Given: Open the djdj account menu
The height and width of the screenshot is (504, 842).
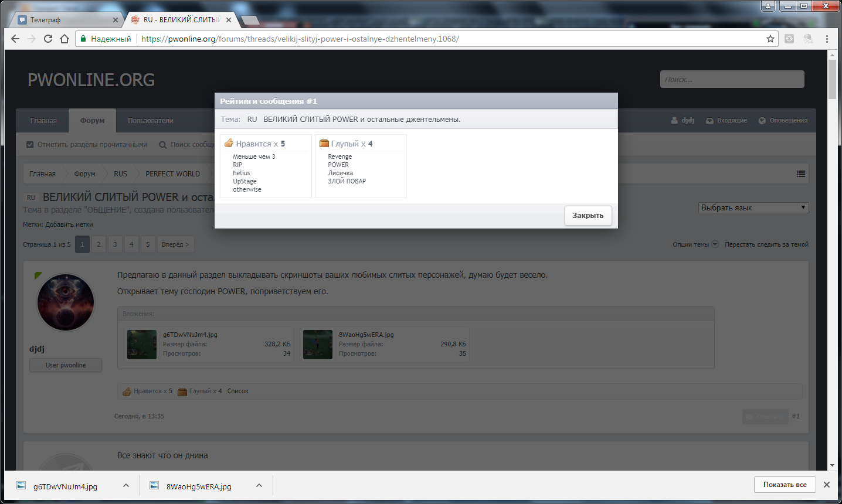Looking at the screenshot, I should tap(683, 120).
